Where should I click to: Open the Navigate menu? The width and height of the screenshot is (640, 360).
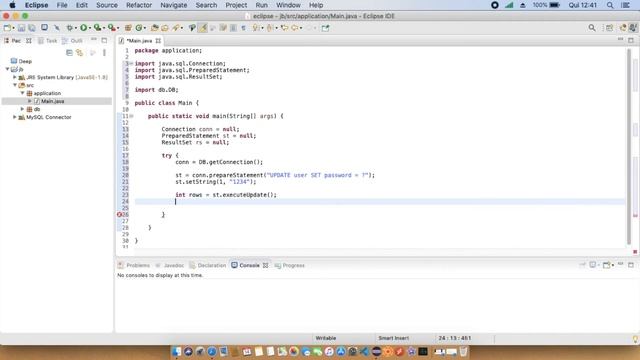(x=173, y=5)
